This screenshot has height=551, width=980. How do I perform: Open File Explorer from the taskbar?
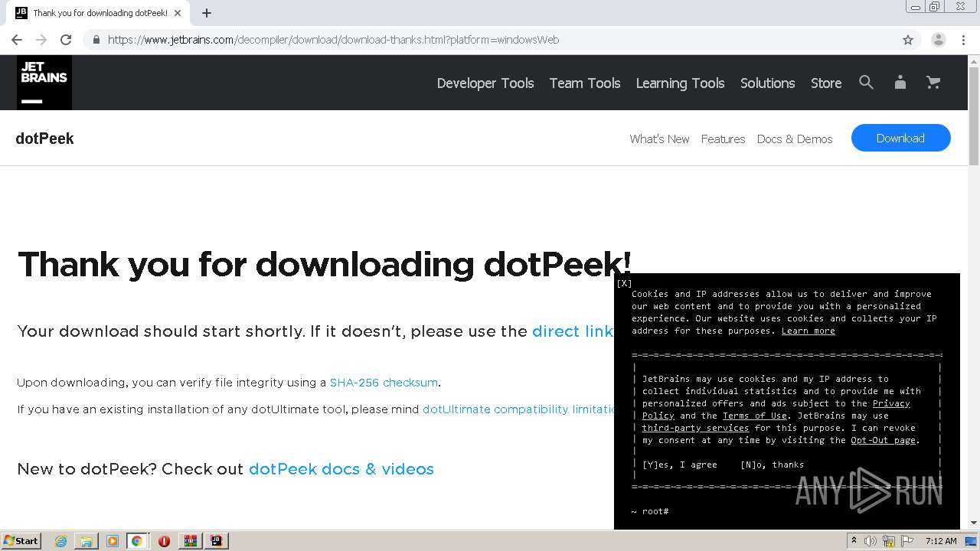point(86,541)
